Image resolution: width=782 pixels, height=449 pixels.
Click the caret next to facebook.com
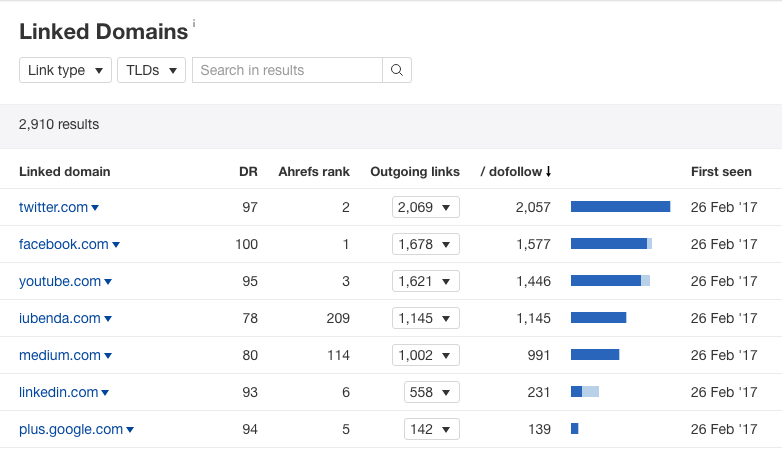pyautogui.click(x=116, y=244)
